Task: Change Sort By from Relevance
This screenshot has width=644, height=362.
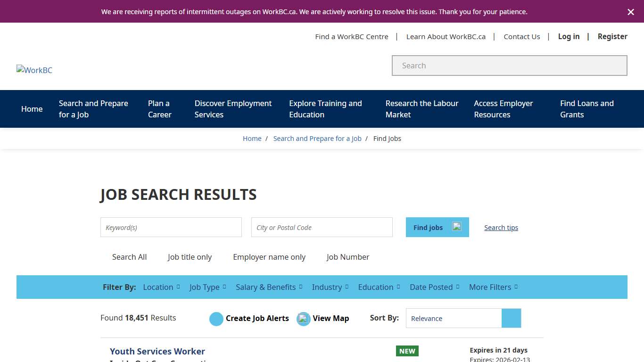Action: [453, 318]
